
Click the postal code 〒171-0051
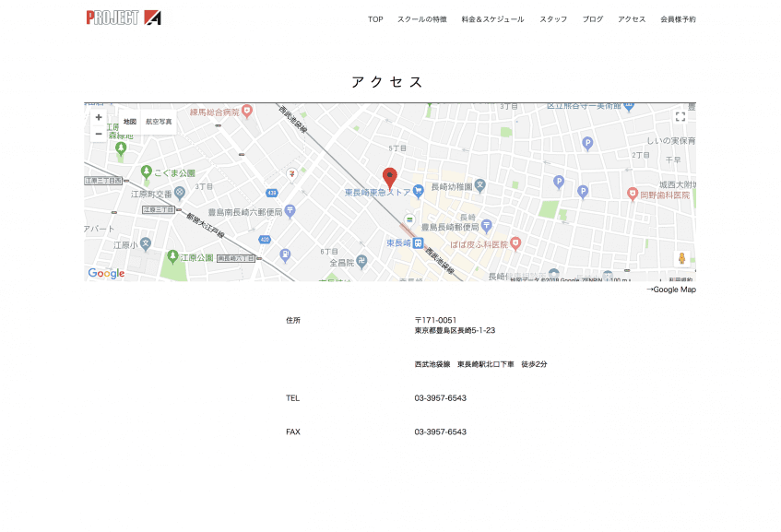click(x=435, y=320)
